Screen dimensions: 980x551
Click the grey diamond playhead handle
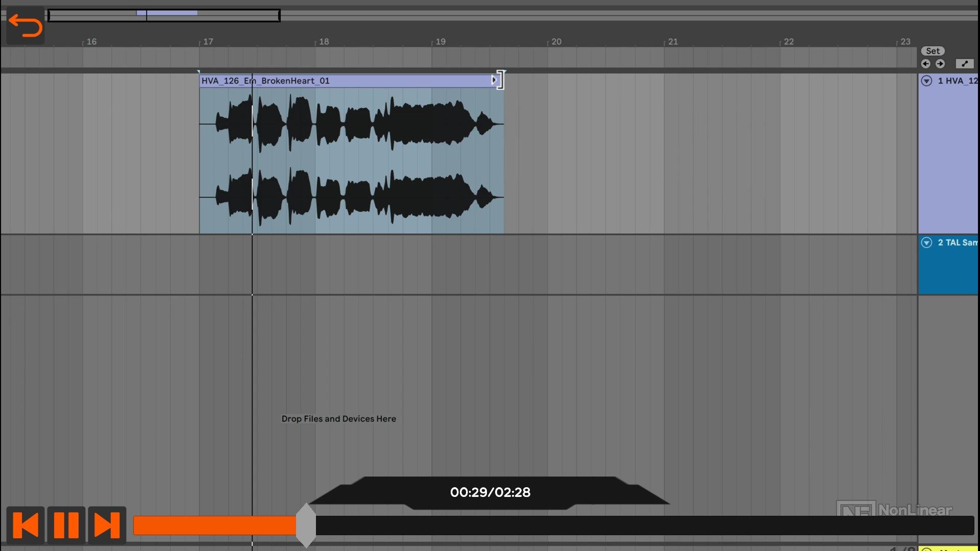(x=306, y=525)
